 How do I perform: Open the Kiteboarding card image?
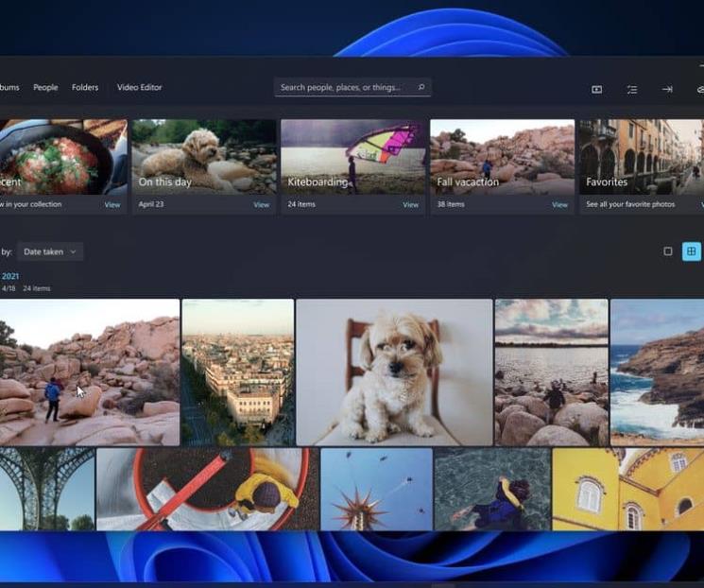352,157
